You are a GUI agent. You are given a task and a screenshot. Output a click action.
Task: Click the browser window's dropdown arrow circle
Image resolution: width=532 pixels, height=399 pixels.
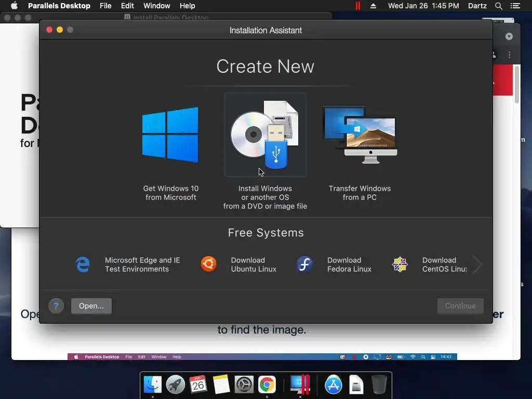pyautogui.click(x=509, y=36)
